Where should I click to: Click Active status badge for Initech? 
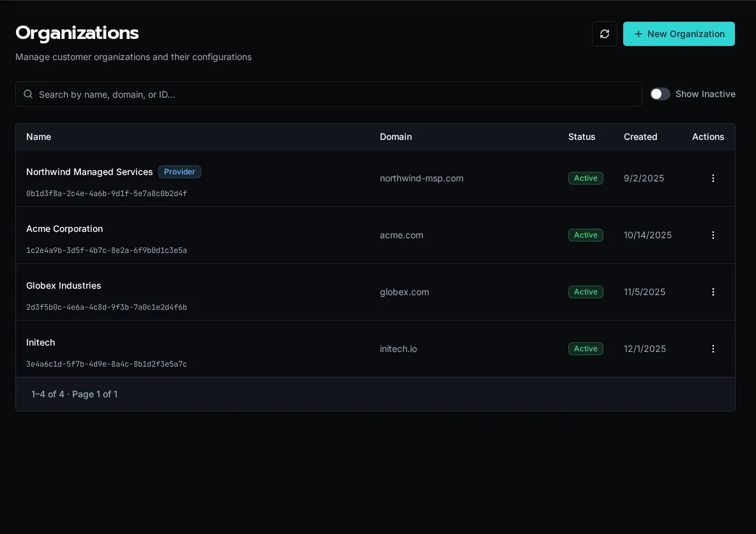(586, 349)
